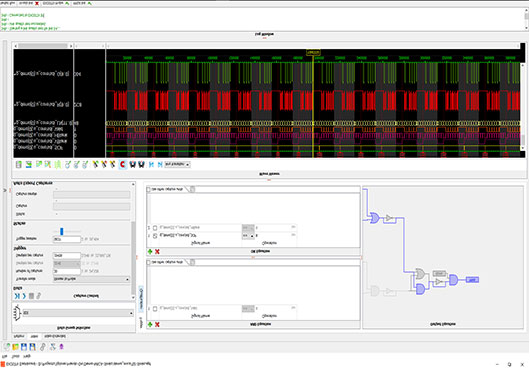Open operator dropdown in the lower trigger list row
Viewport: 530px width, 369px height.
click(x=248, y=309)
